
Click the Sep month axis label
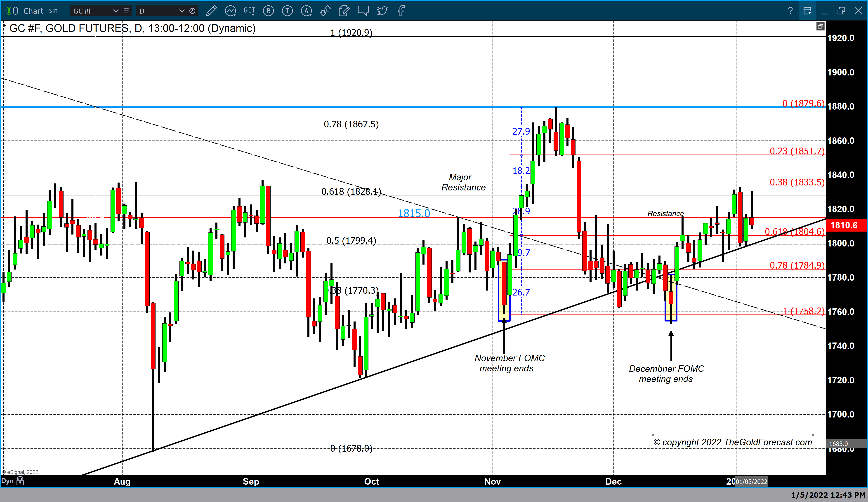coord(251,481)
